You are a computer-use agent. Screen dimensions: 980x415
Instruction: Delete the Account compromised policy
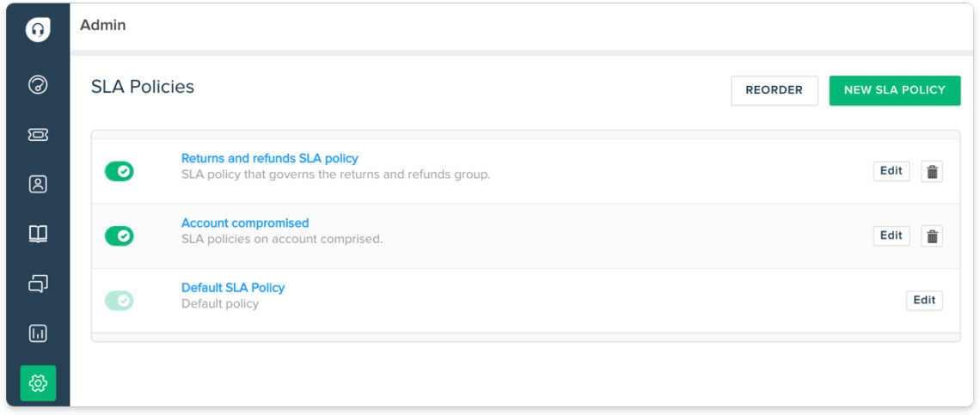coord(932,235)
